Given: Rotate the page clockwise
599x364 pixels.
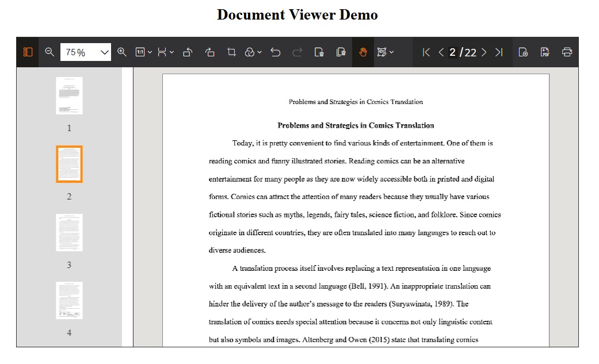Looking at the screenshot, I should tap(209, 52).
